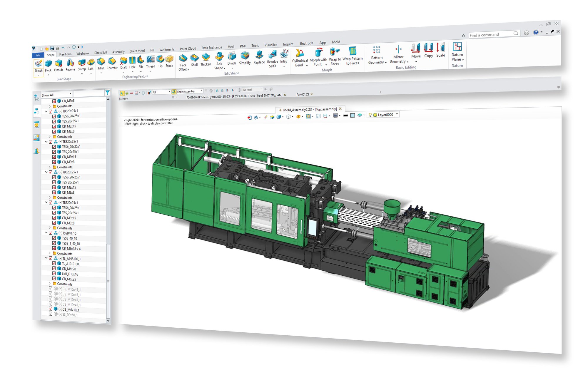Uncheck TSSB_40_10 component
This screenshot has height=385, width=588.
pyautogui.click(x=54, y=238)
